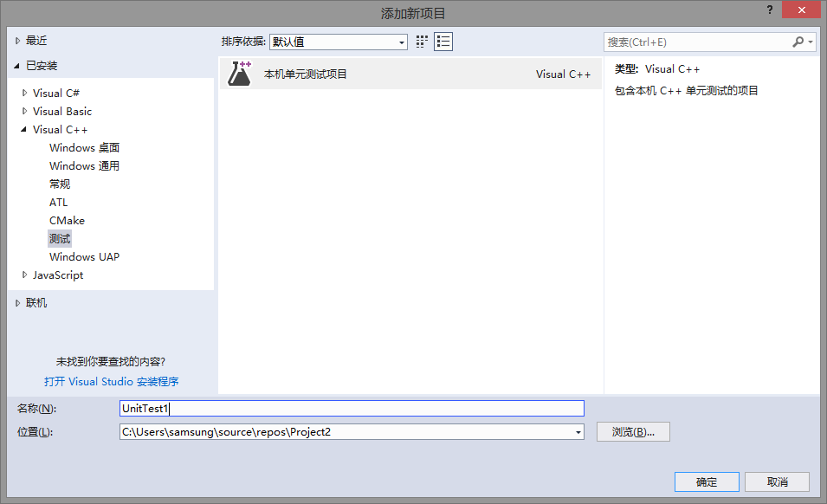Select the Visual C# label
827x504 pixels.
pos(56,93)
